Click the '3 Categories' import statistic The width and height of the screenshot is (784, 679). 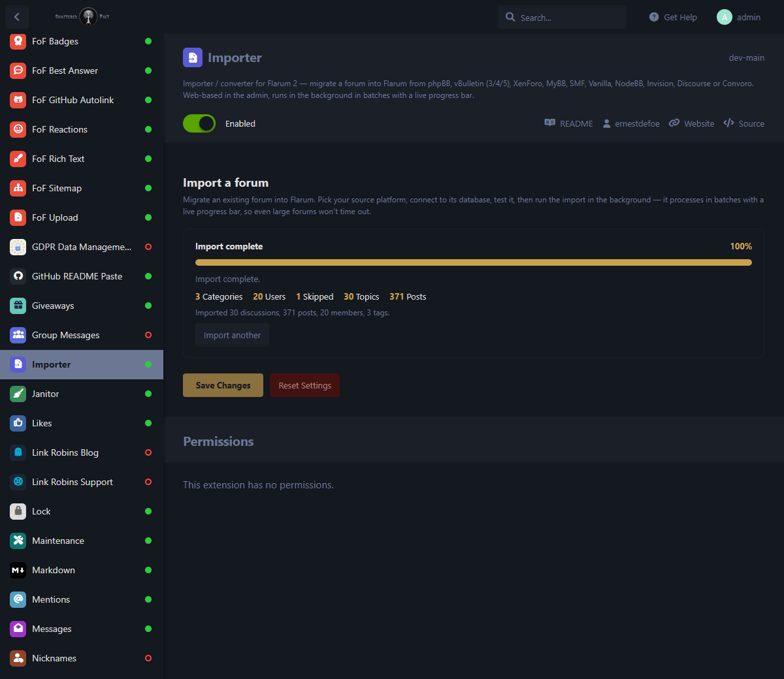point(219,296)
